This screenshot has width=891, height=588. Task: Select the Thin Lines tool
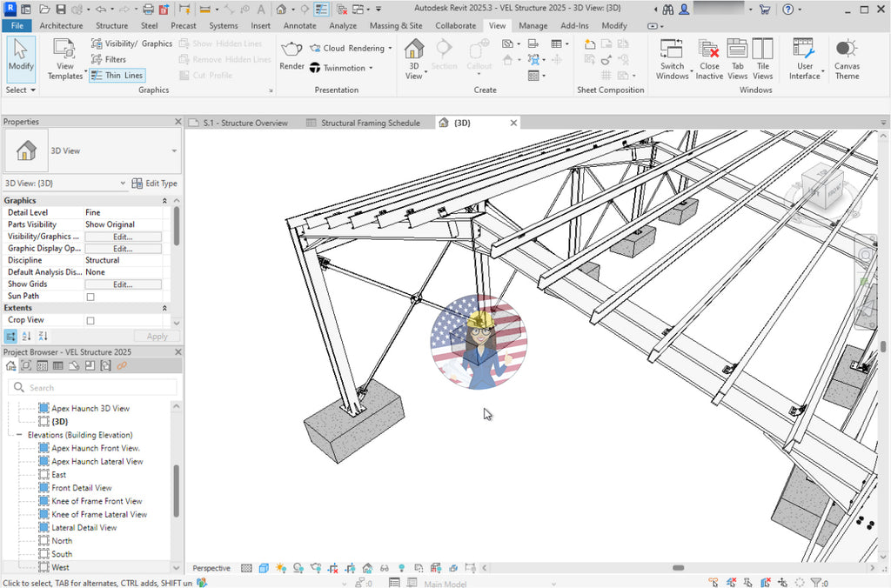(x=117, y=75)
